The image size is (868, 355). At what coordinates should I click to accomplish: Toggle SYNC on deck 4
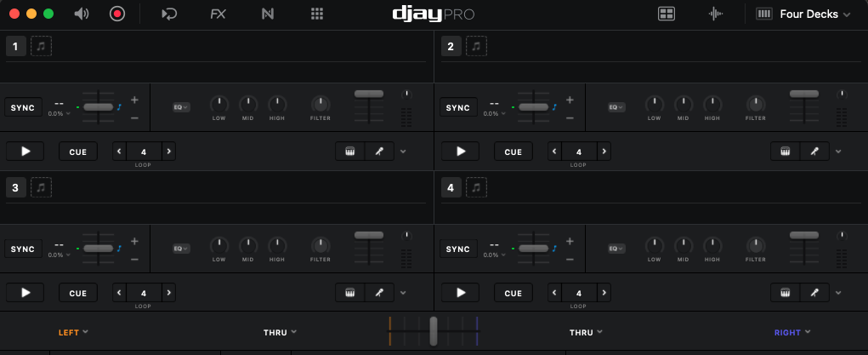click(x=457, y=249)
